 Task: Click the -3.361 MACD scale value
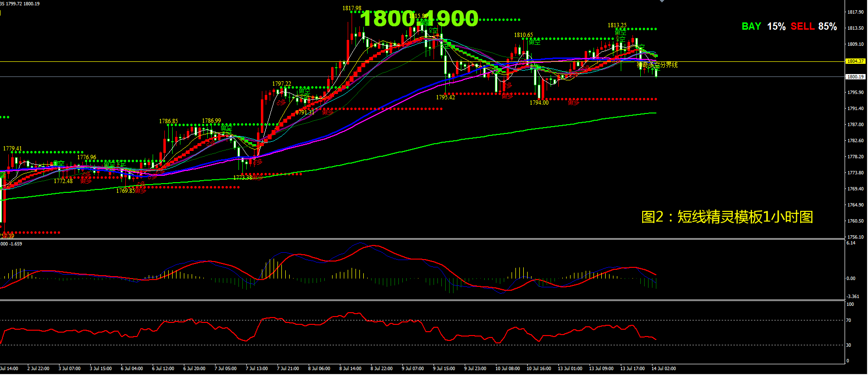click(853, 297)
